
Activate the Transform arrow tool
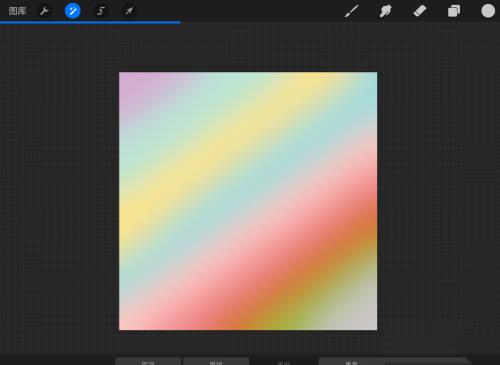[x=129, y=11]
